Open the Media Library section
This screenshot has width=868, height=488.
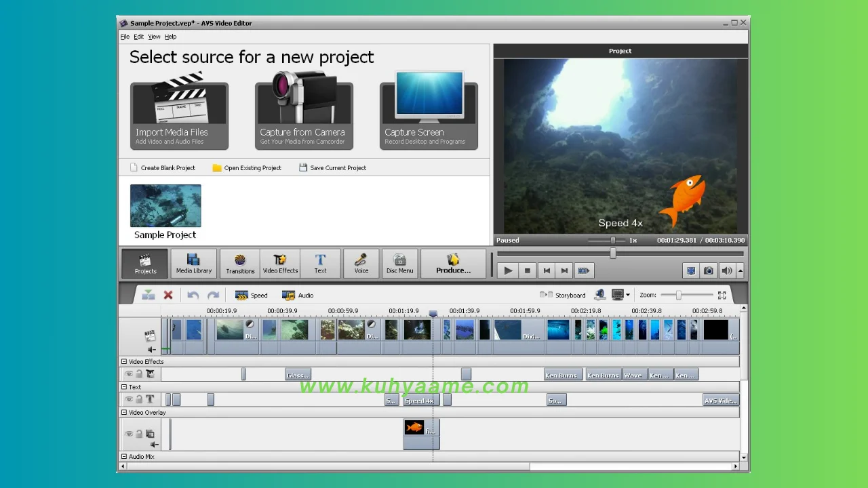click(194, 264)
